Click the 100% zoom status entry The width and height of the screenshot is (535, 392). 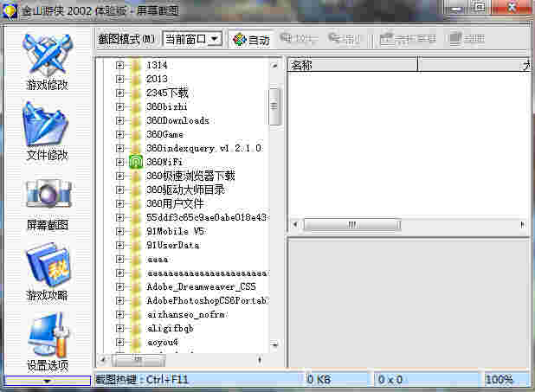500,379
